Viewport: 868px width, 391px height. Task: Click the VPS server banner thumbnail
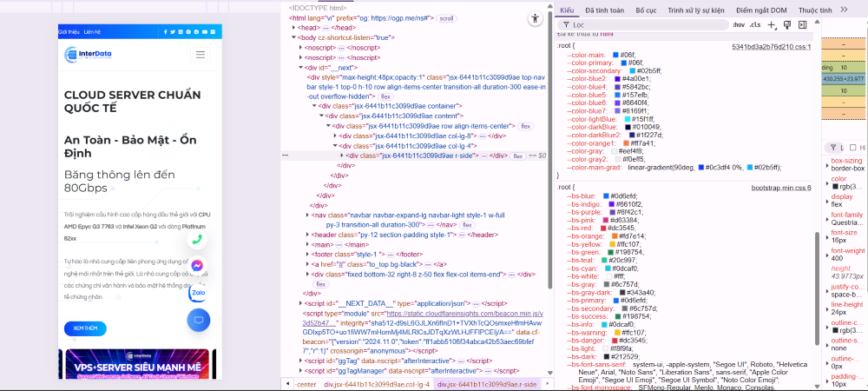[x=137, y=364]
